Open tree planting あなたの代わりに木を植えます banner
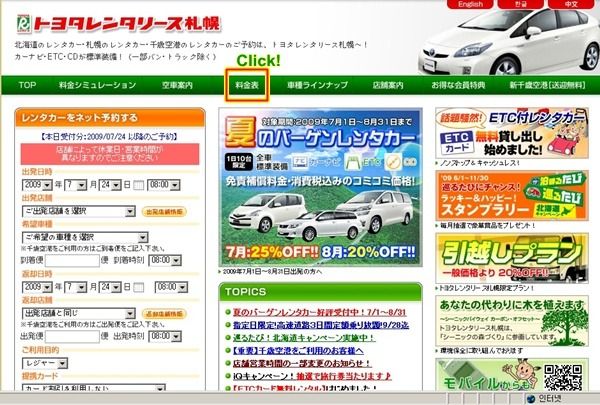The width and height of the screenshot is (600, 405). [x=512, y=321]
